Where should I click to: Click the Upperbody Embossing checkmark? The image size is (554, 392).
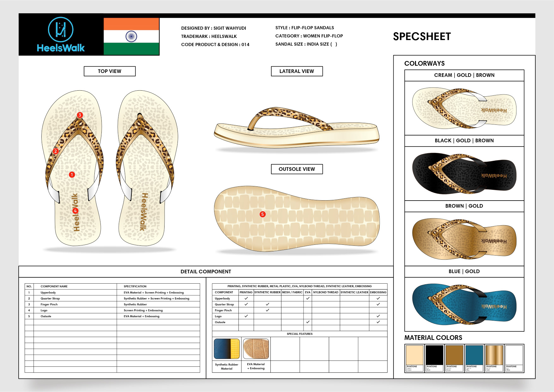pyautogui.click(x=378, y=298)
